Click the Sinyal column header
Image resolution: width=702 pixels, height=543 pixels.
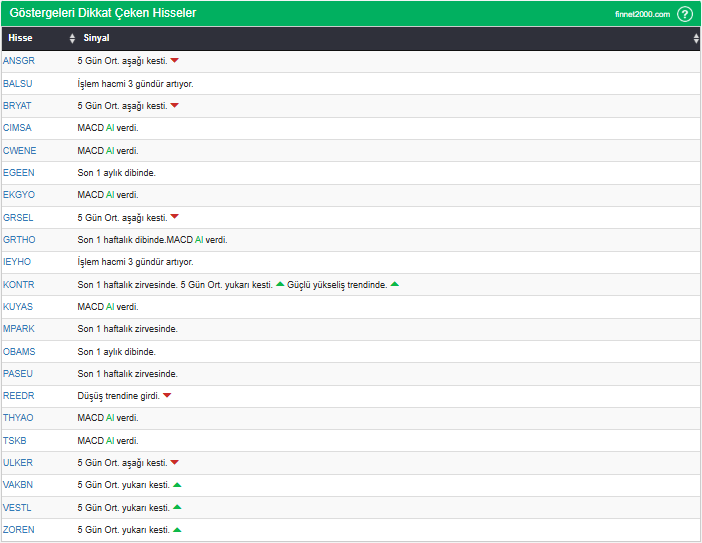[97, 38]
